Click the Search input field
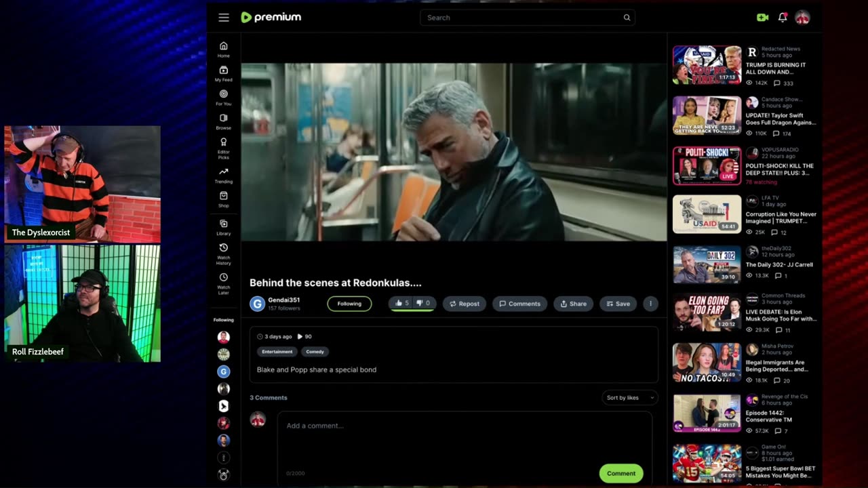 (527, 18)
